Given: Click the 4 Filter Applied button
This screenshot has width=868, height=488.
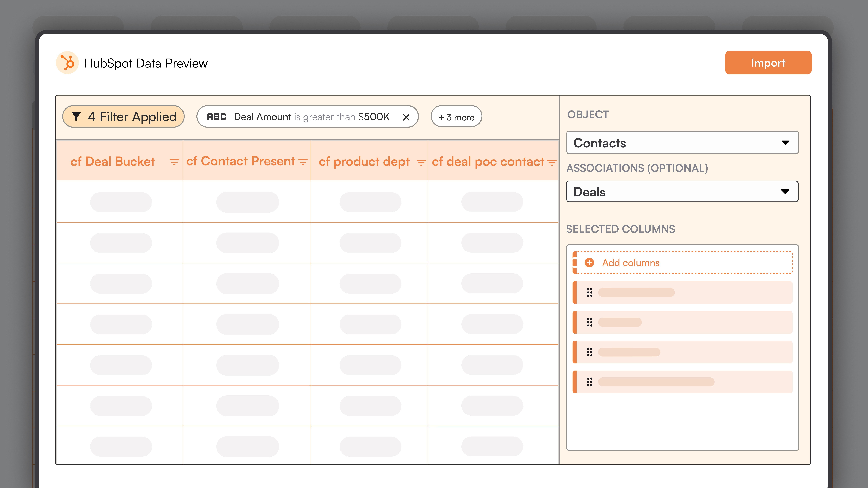Looking at the screenshot, I should [123, 116].
